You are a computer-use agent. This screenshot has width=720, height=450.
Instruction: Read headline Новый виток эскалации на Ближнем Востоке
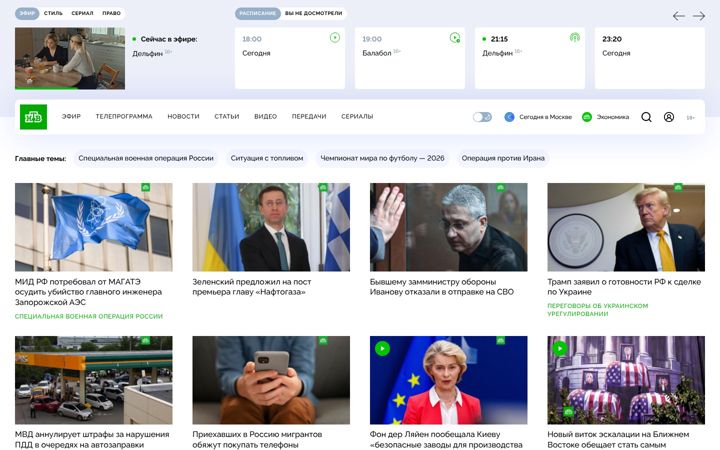(x=618, y=439)
